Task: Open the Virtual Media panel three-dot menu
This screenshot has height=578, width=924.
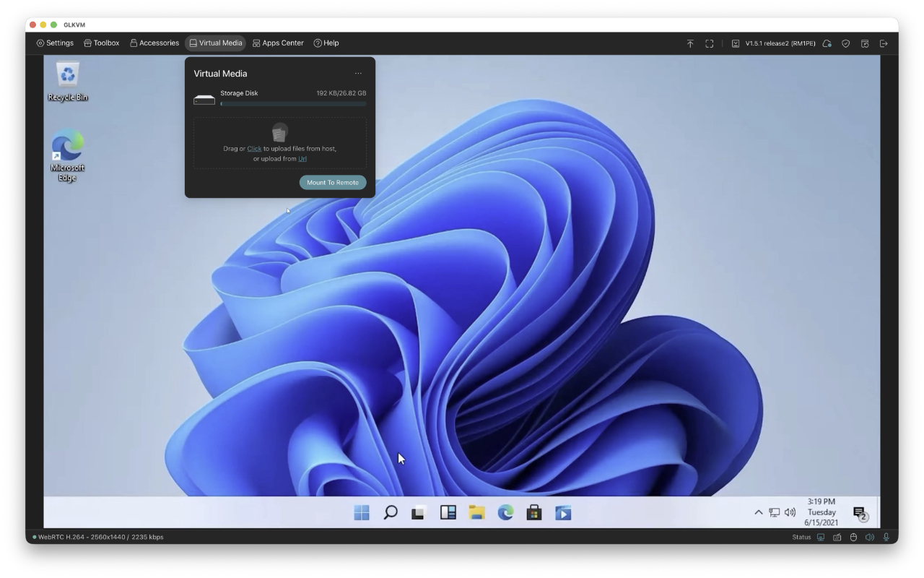Action: pyautogui.click(x=358, y=74)
